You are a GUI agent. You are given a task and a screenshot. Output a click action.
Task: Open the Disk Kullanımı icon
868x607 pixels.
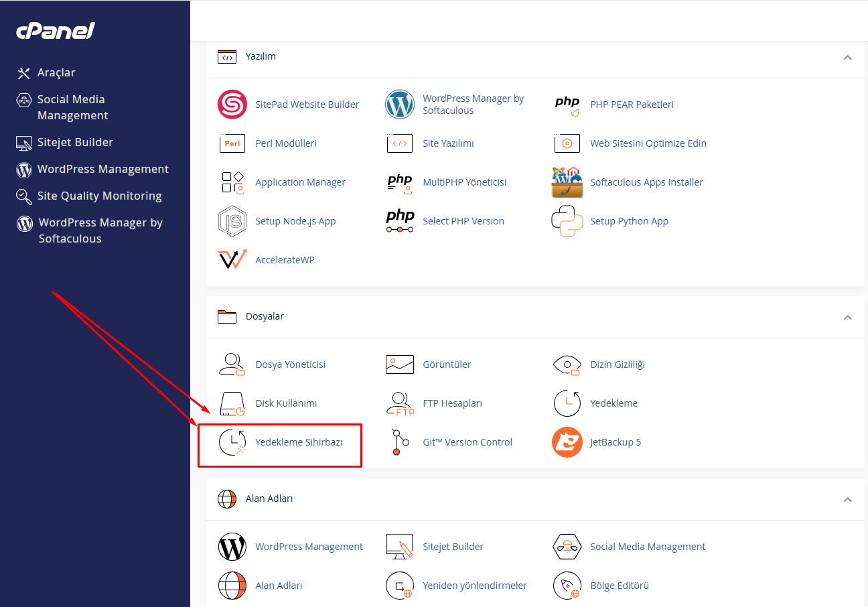click(232, 403)
